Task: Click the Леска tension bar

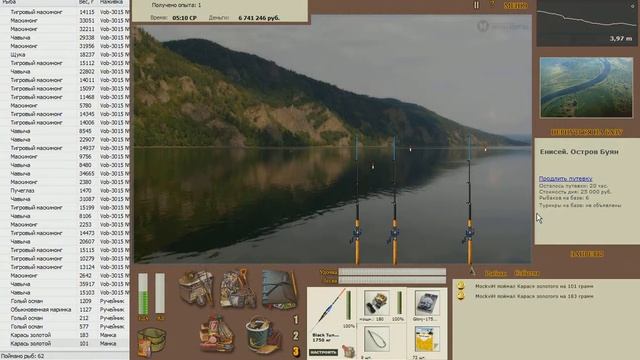Action: click(392, 280)
